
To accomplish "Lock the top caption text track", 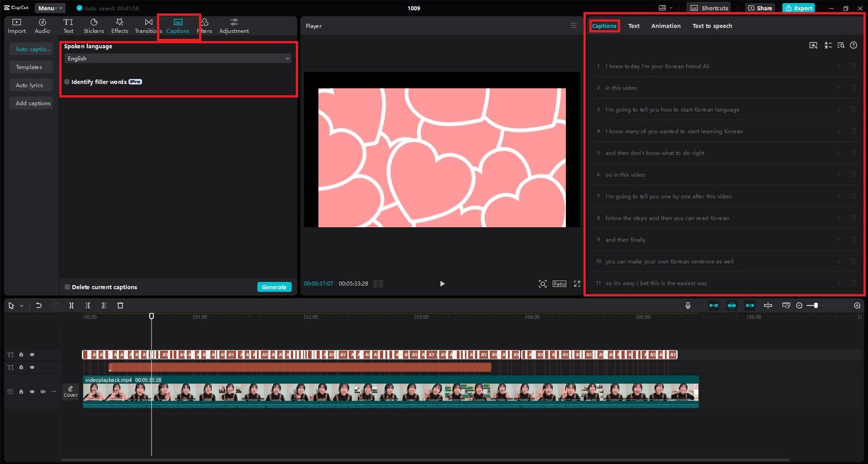I will pos(21,355).
